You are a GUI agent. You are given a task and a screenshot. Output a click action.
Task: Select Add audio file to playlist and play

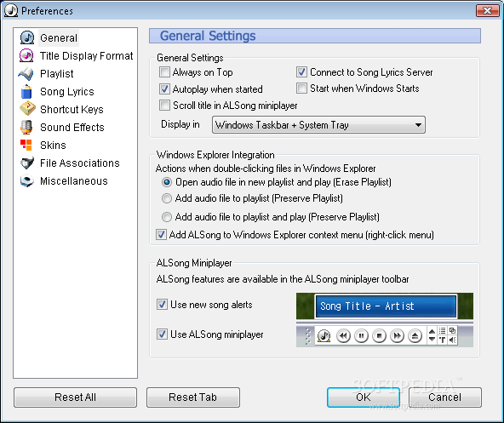pyautogui.click(x=167, y=217)
